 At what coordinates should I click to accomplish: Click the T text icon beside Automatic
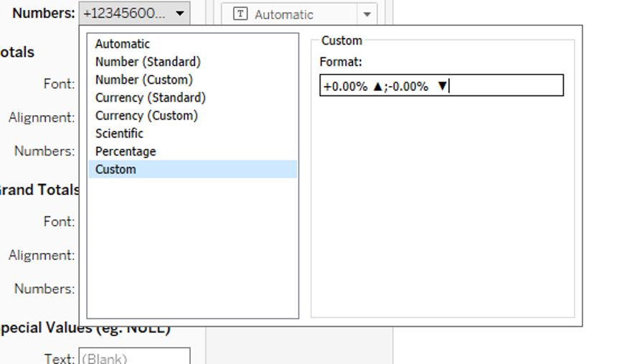pos(241,14)
